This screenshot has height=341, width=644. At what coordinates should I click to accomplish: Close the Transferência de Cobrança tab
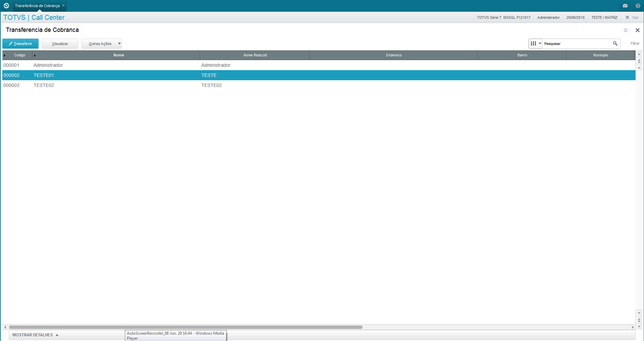(63, 5)
